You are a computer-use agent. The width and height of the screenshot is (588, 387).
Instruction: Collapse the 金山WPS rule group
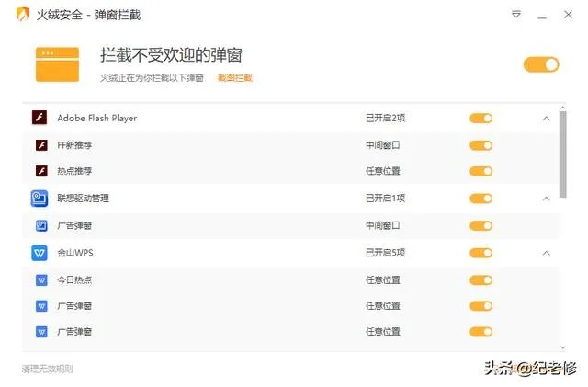[x=546, y=253]
